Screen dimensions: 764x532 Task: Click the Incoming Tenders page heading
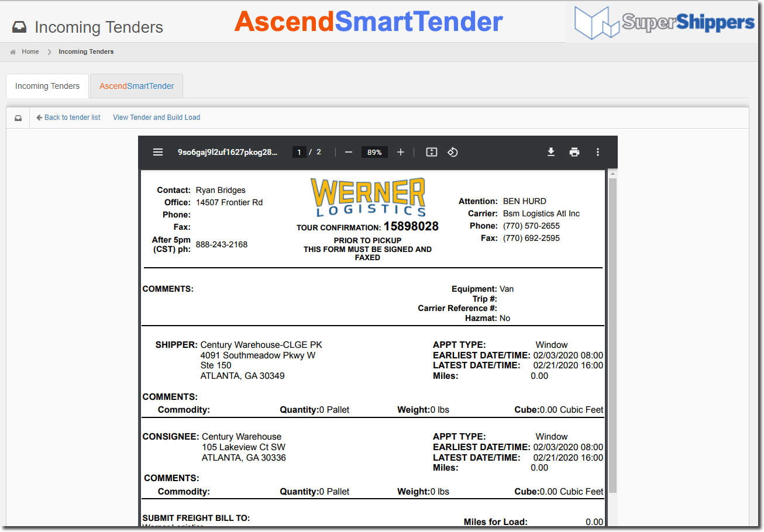(x=99, y=27)
